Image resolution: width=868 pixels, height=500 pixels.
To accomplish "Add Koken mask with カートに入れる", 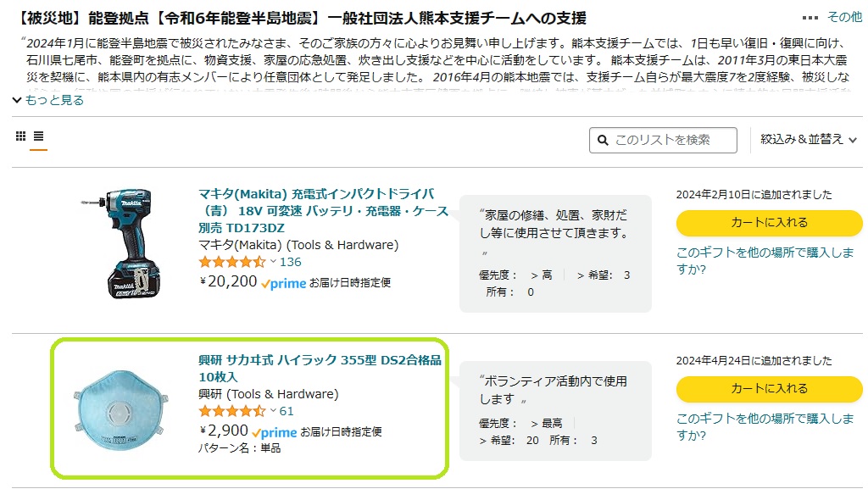I will click(x=769, y=389).
